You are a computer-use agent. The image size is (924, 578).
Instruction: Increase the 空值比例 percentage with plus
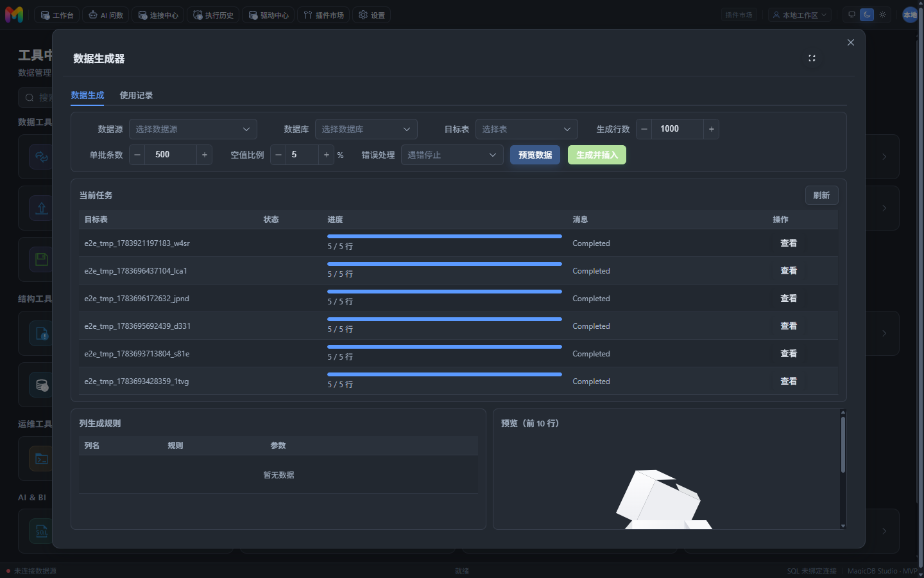[326, 155]
